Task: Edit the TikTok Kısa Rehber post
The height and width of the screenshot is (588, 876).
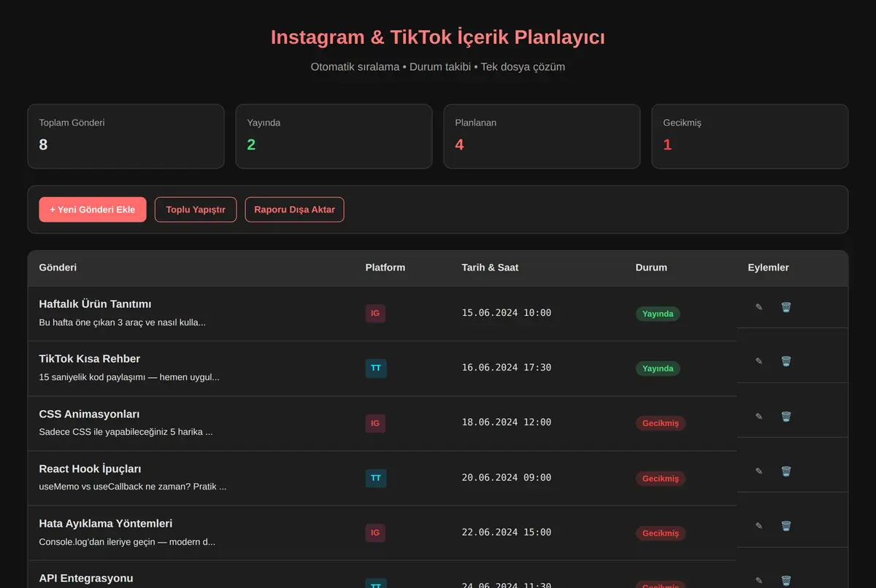Action: tap(759, 361)
